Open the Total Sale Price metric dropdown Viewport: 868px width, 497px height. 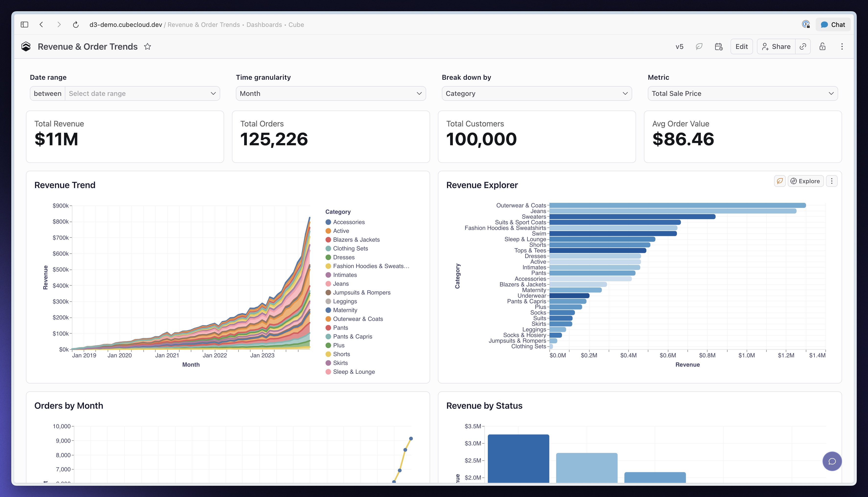point(742,93)
